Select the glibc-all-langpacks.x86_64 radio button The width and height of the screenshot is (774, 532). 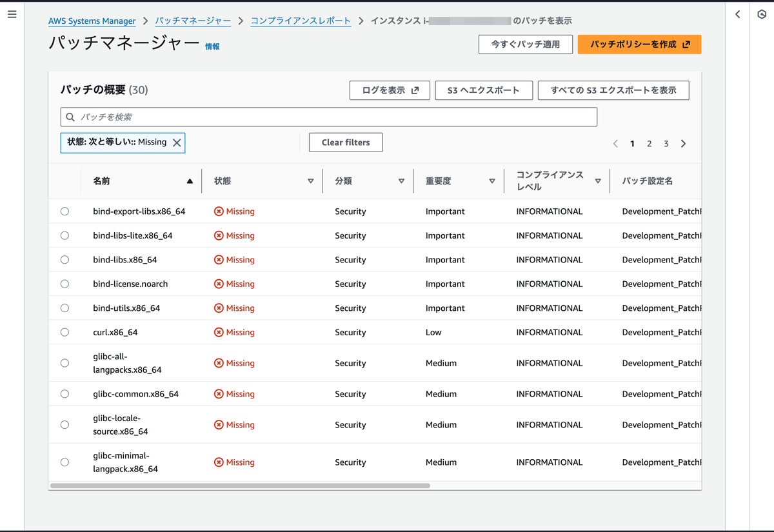(64, 363)
